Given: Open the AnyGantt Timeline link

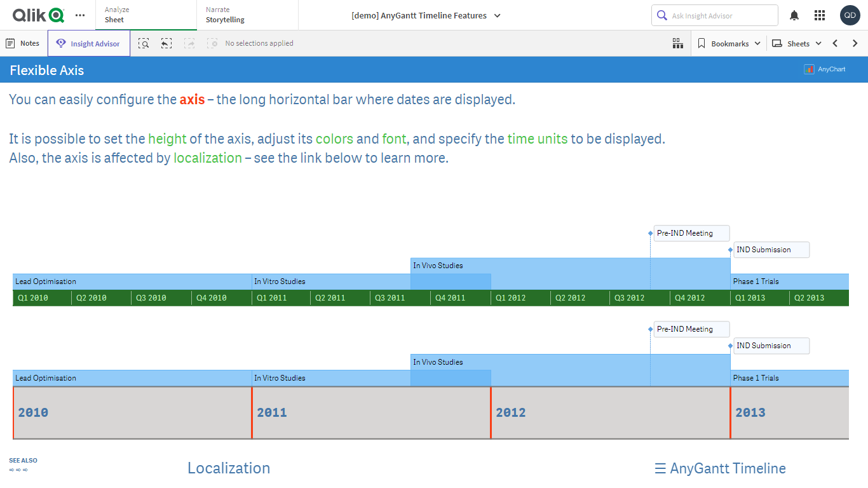Looking at the screenshot, I should click(x=720, y=468).
